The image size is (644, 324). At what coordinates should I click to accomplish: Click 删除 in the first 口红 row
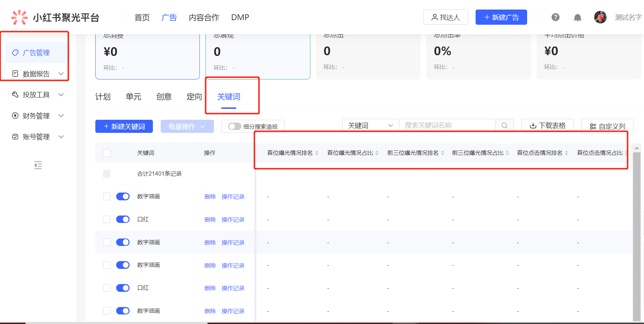point(210,219)
